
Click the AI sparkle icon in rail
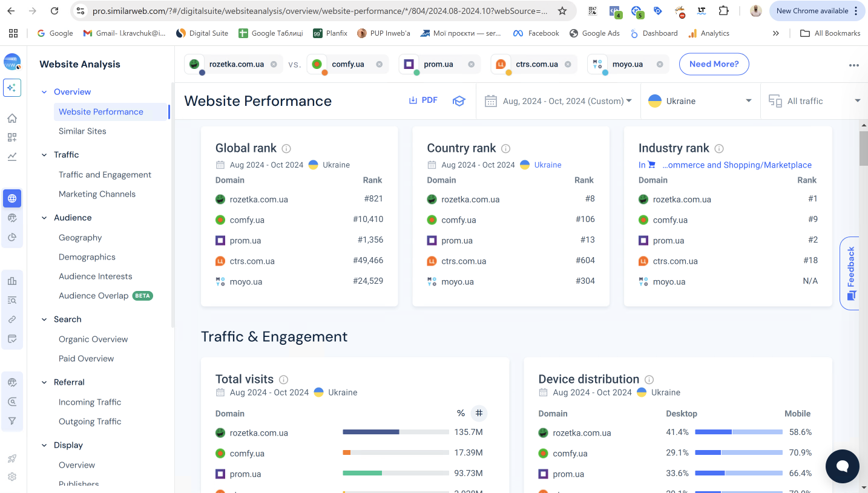click(x=12, y=88)
